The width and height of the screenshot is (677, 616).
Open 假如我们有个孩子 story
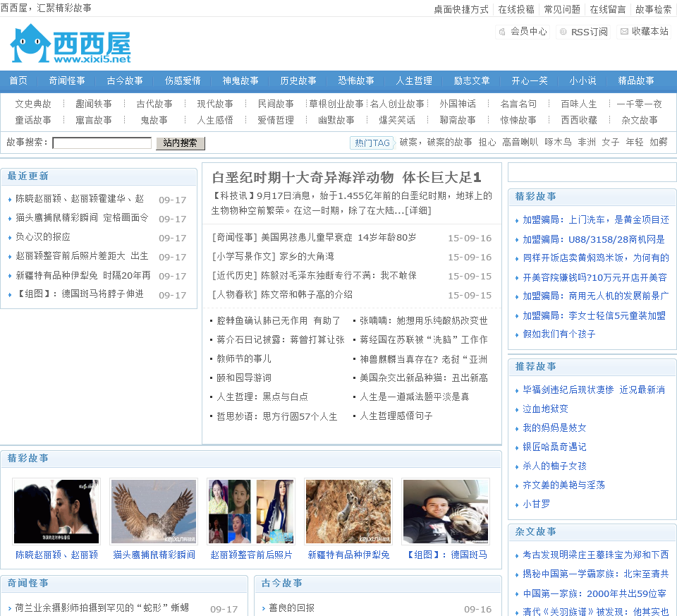click(x=559, y=334)
